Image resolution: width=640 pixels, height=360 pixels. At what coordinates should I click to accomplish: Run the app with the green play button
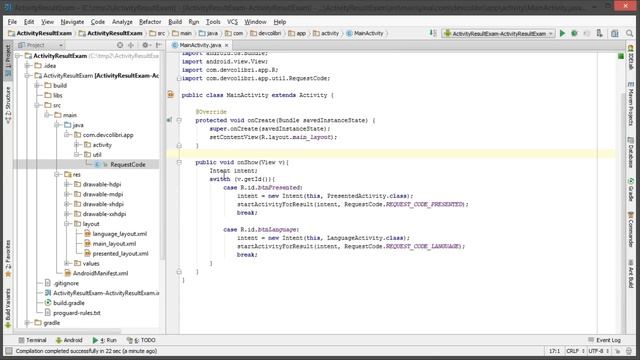pos(562,33)
